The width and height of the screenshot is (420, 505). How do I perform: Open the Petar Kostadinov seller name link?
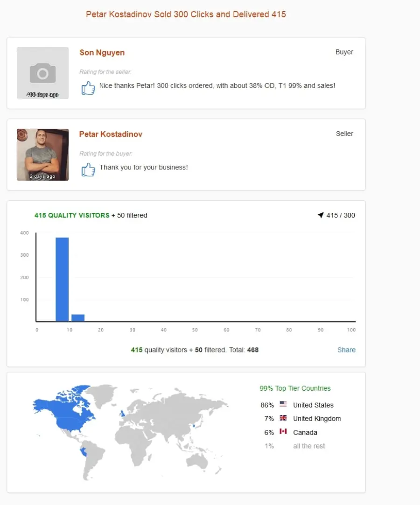[111, 134]
